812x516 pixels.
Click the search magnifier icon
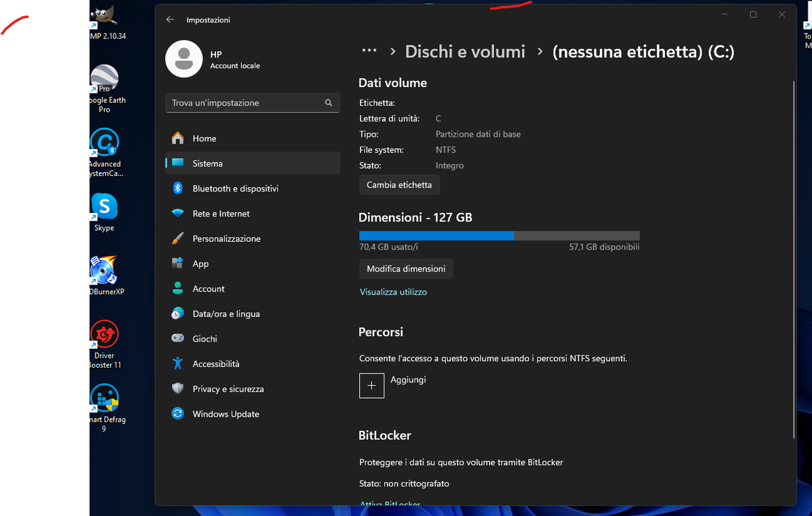click(328, 103)
